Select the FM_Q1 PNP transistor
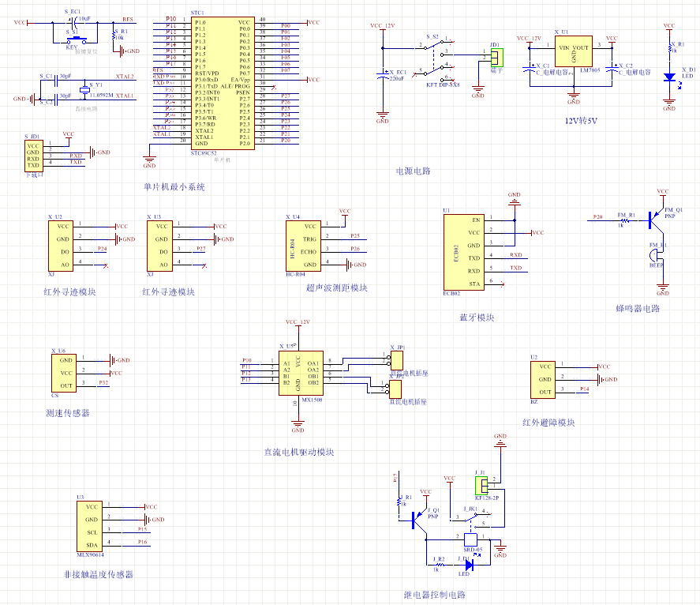The height and width of the screenshot is (605, 700). click(x=655, y=220)
